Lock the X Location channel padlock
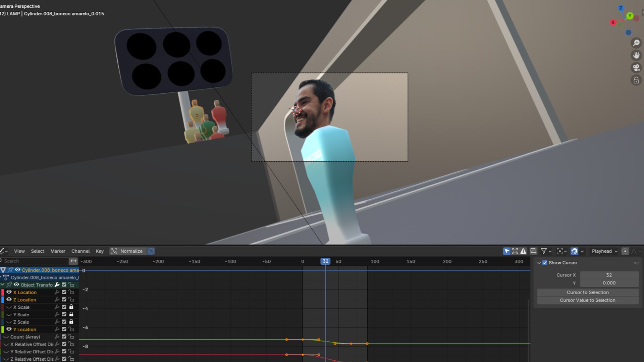Screen dimensions: 644x362 [x=71, y=292]
